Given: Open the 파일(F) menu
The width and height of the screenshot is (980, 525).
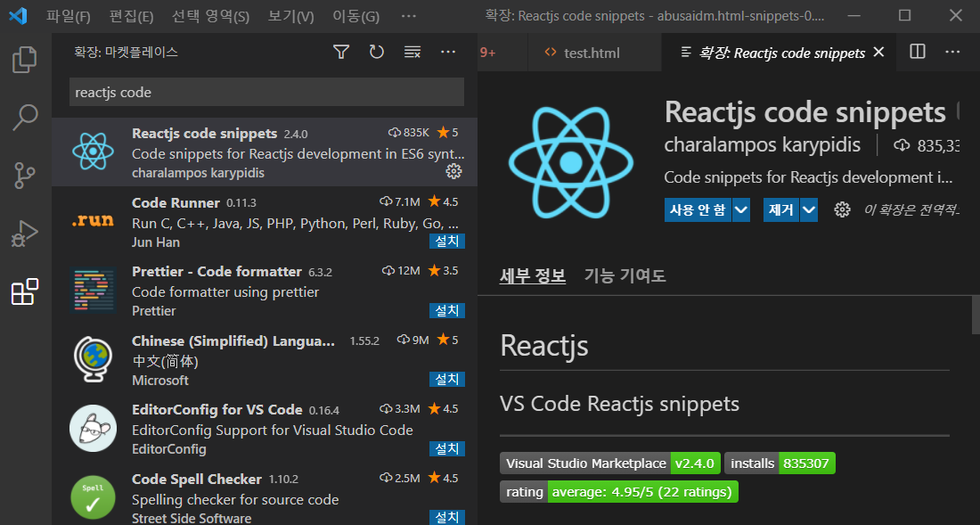Looking at the screenshot, I should pos(68,16).
